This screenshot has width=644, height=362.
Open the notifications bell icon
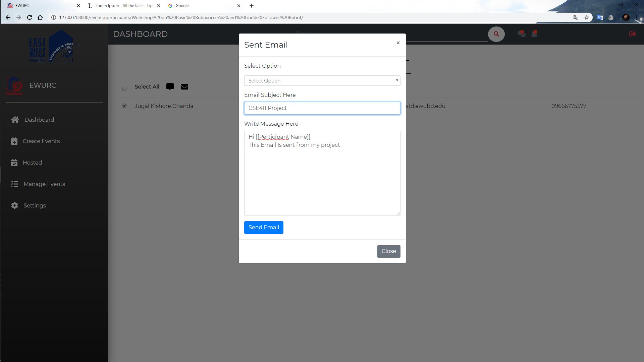click(x=534, y=34)
